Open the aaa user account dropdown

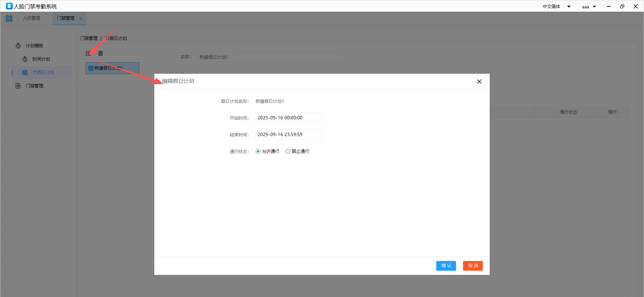[x=589, y=7]
